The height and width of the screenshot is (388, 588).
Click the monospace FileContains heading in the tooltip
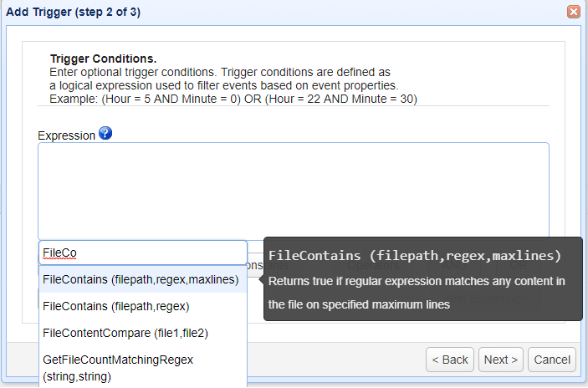click(414, 255)
